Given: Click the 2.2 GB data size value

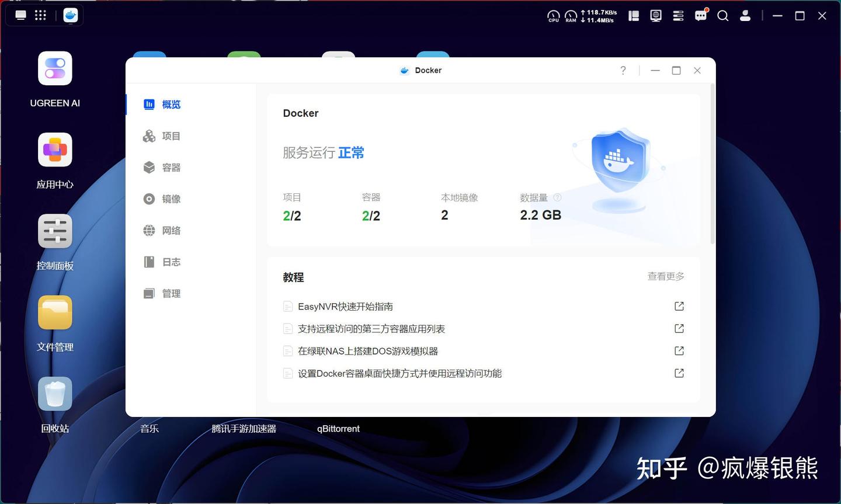Looking at the screenshot, I should [541, 215].
